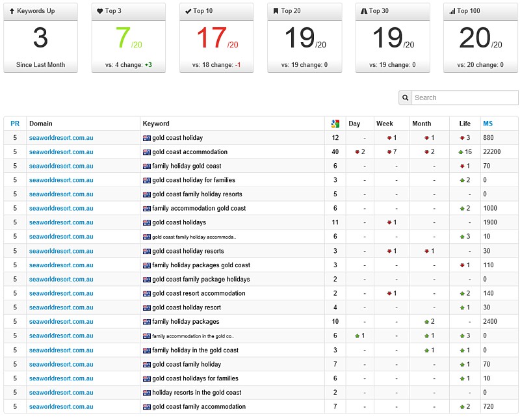The width and height of the screenshot is (520, 420).
Task: Select truncated keyword 'gold coast family holiday accommoda..'
Action: click(194, 237)
